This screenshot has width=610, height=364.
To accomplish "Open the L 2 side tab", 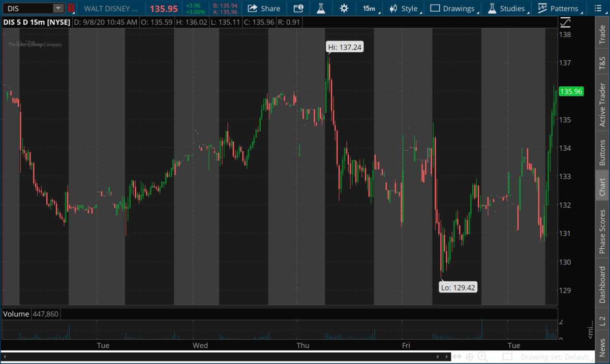I will (x=603, y=321).
